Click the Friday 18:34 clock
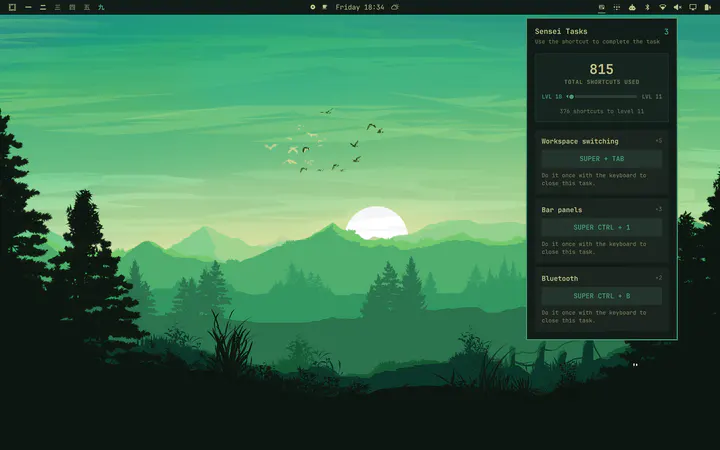Viewport: 720px width, 450px height. [x=360, y=7]
